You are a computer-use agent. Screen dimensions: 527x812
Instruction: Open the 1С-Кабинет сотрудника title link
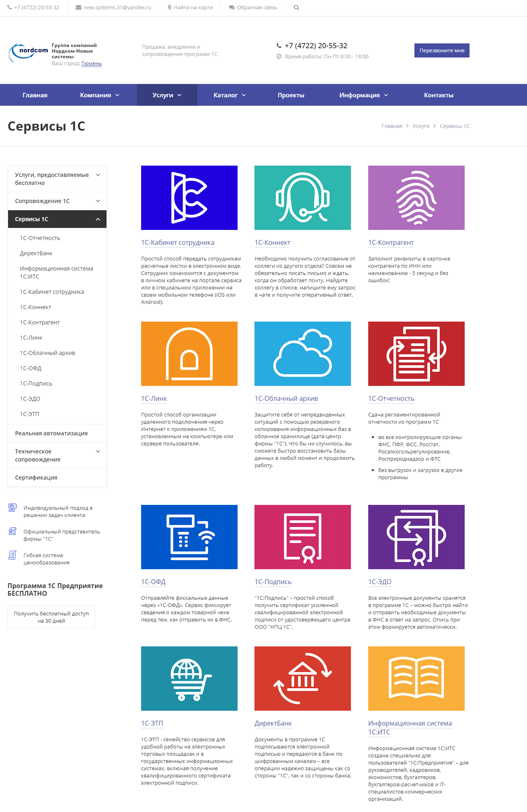(178, 242)
